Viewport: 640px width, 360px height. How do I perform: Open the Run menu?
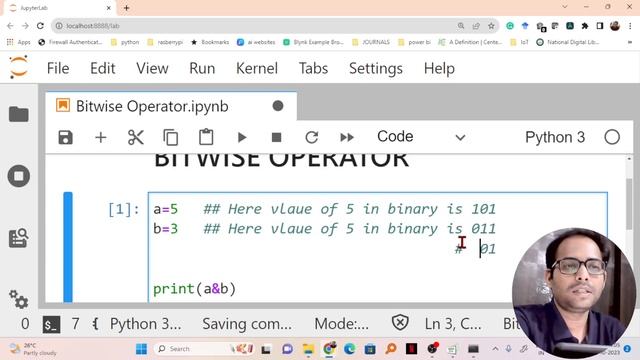(202, 68)
